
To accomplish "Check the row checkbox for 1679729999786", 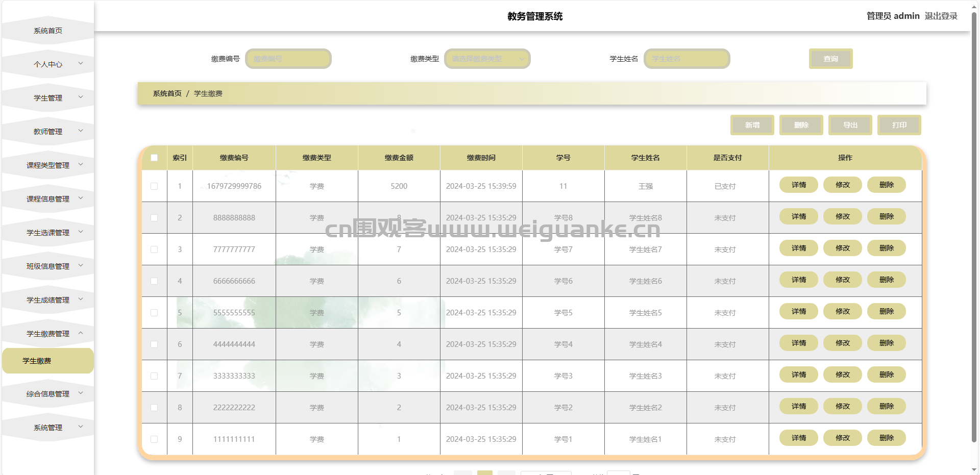I will click(x=154, y=186).
